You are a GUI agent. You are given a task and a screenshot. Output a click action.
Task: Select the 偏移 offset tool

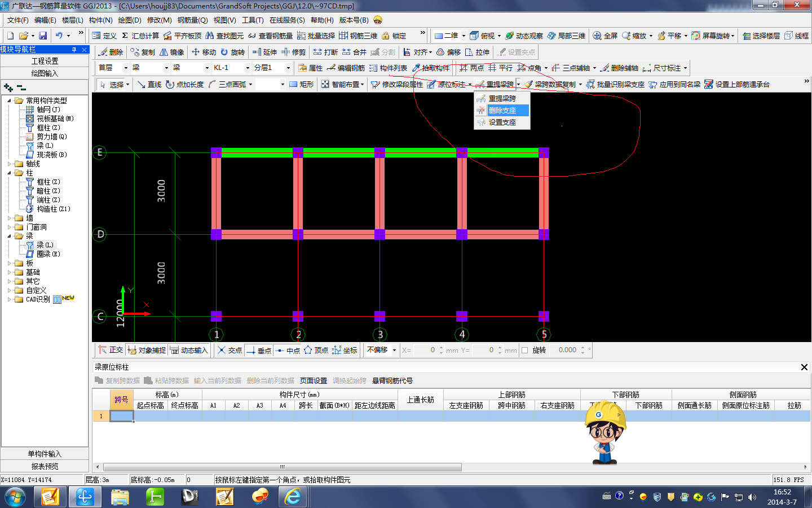448,52
